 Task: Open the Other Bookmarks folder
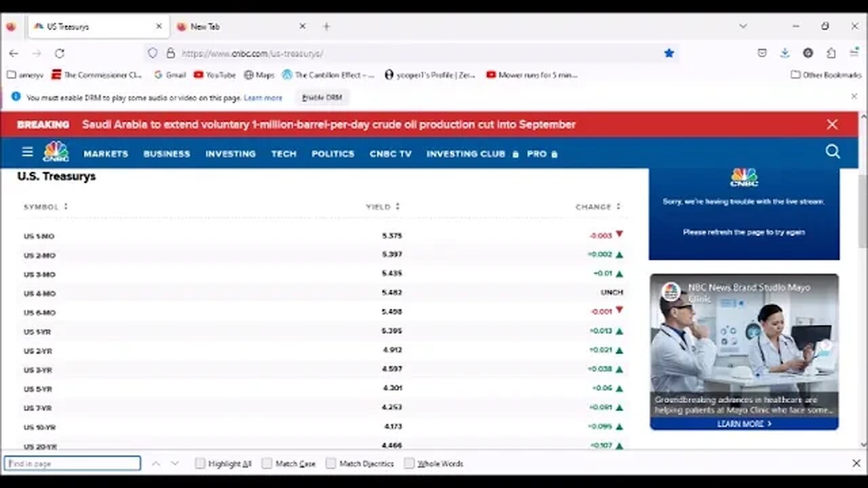pos(826,75)
